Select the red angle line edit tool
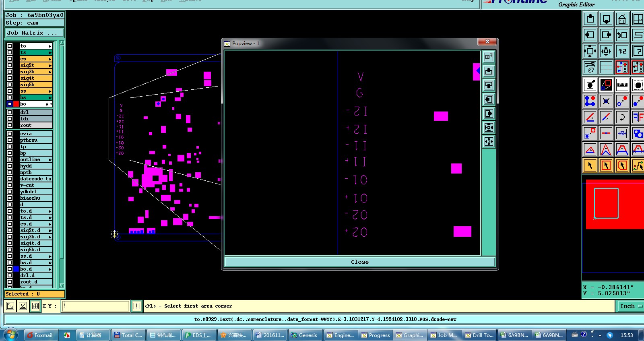The image size is (644, 341). (x=590, y=117)
